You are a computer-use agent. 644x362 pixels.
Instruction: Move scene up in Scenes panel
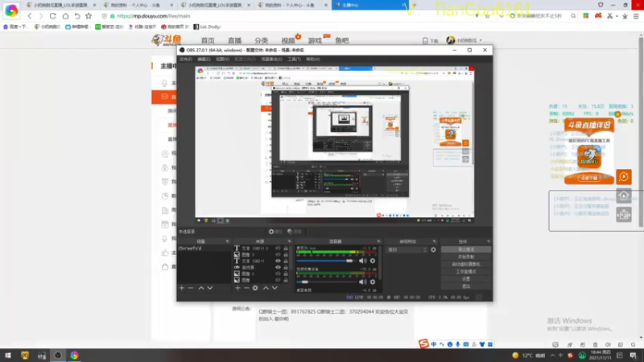tap(201, 288)
